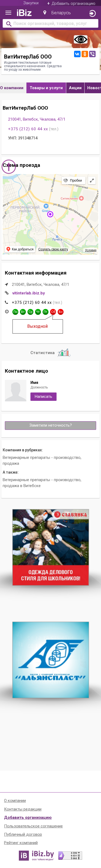Open the Odnoklassniki social link
Viewport: 101px width, 868px height.
(85, 54)
